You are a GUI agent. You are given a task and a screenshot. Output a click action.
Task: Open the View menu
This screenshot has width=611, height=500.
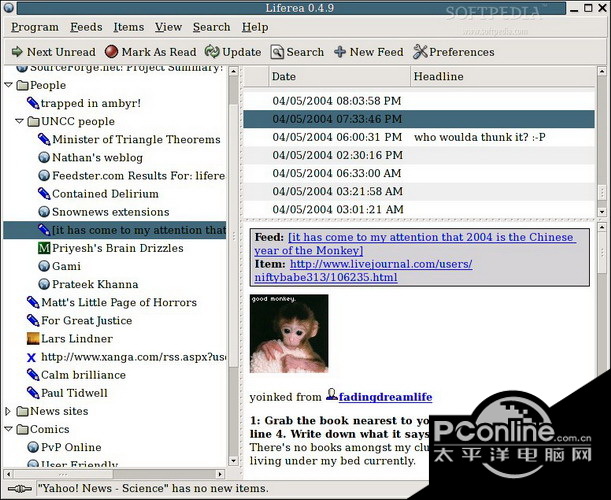point(168,27)
